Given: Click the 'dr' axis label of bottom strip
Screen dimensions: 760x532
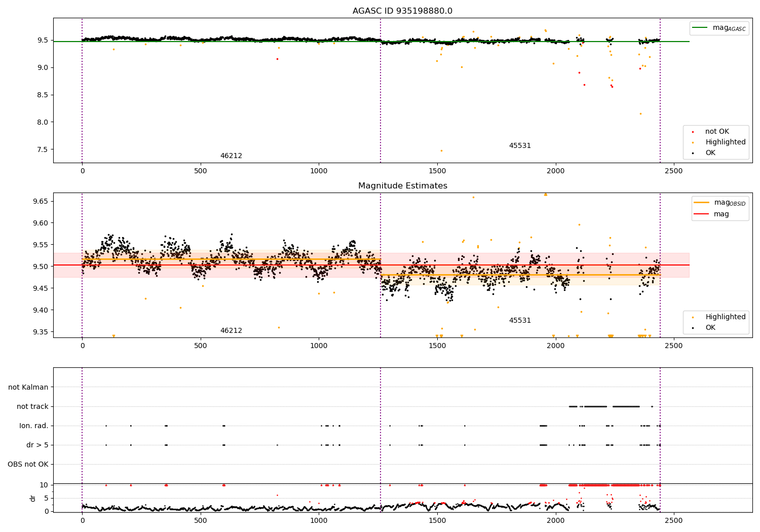Looking at the screenshot, I should tap(33, 498).
